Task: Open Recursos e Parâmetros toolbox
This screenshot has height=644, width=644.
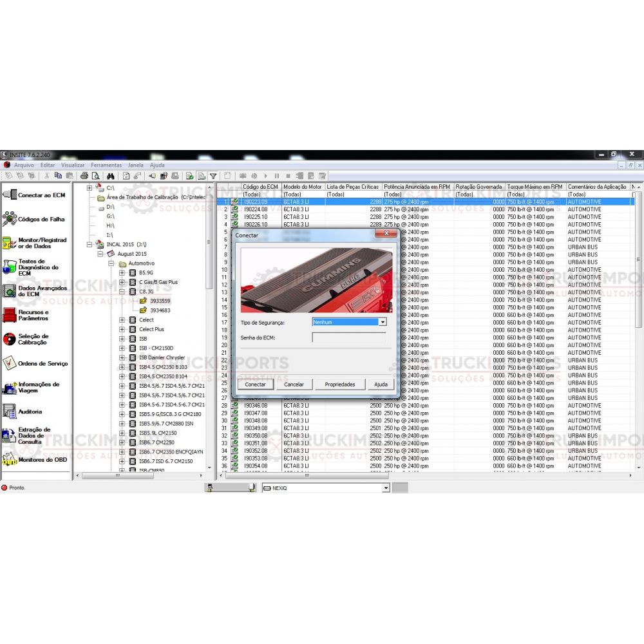Action: pyautogui.click(x=32, y=315)
